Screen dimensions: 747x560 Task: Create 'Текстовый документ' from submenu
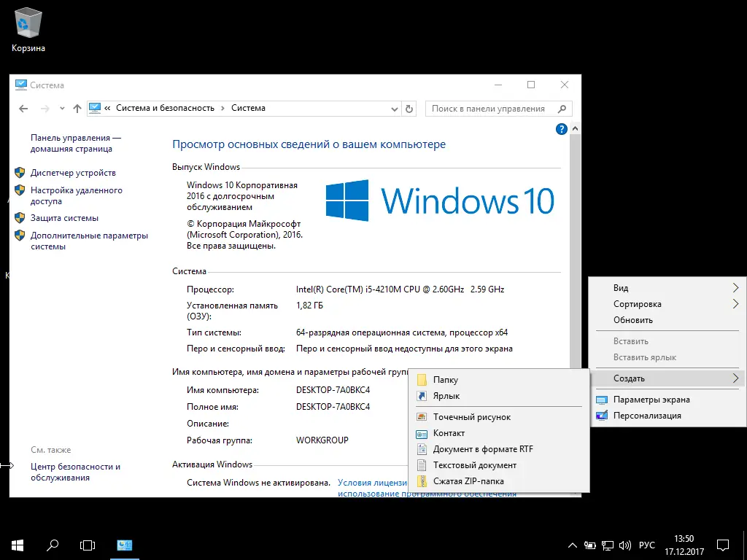point(499,465)
